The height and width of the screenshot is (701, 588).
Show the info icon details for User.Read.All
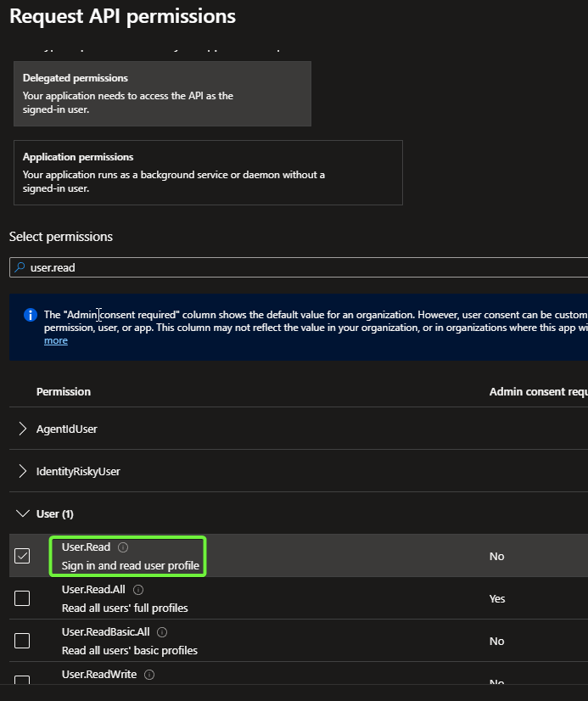[138, 590]
